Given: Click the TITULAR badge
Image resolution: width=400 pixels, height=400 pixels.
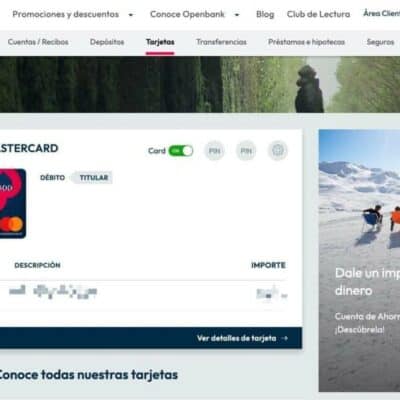Looking at the screenshot, I should tap(94, 178).
